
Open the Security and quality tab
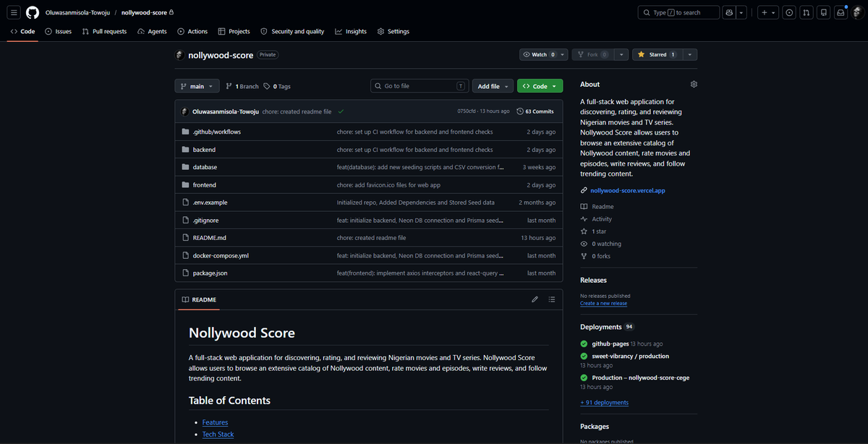tap(292, 31)
